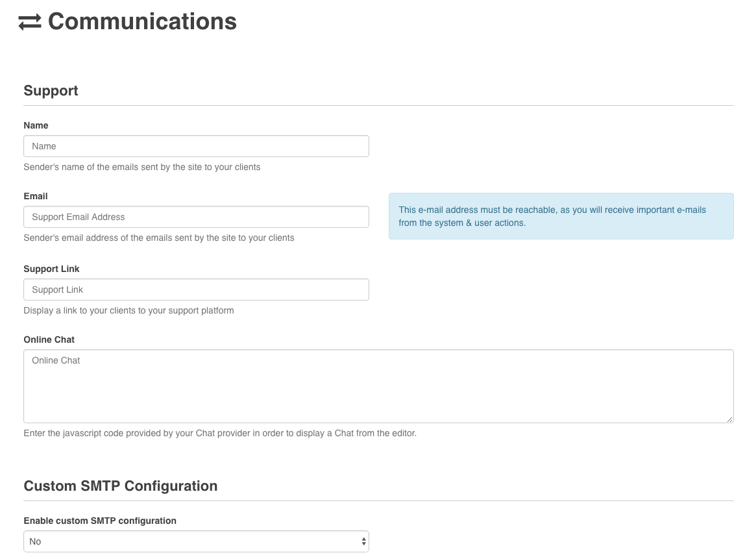Click the Email field label
This screenshot has height=555, width=756.
click(x=36, y=196)
